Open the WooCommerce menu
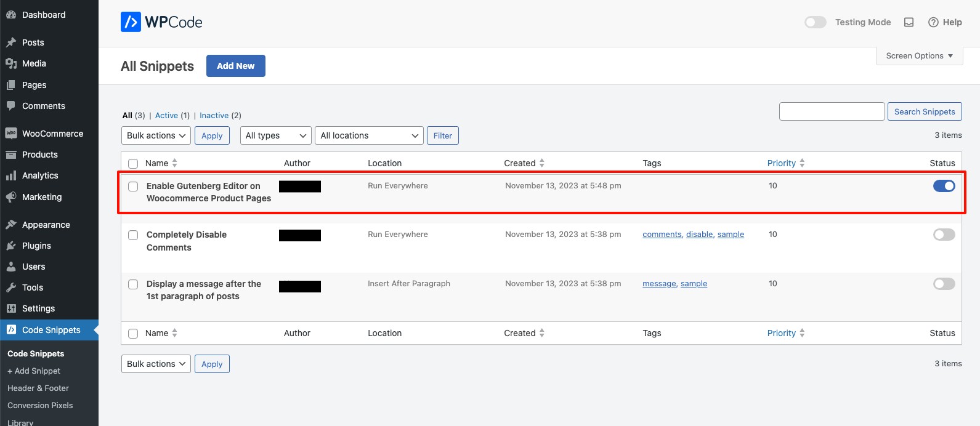The height and width of the screenshot is (426, 980). 49,134
